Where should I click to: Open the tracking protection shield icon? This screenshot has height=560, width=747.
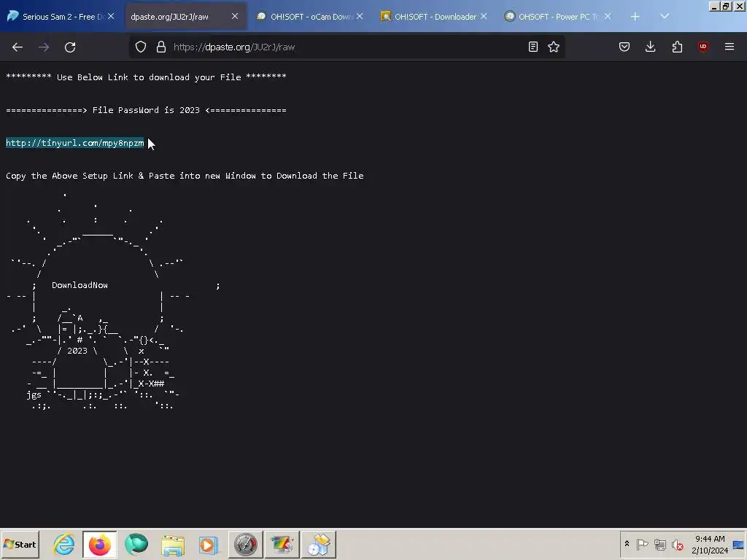(x=141, y=47)
